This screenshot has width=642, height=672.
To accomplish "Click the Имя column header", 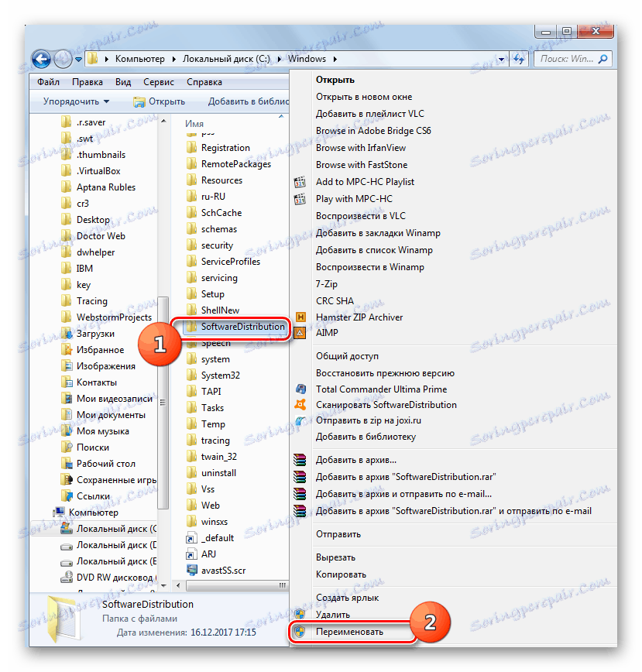I will click(x=194, y=124).
